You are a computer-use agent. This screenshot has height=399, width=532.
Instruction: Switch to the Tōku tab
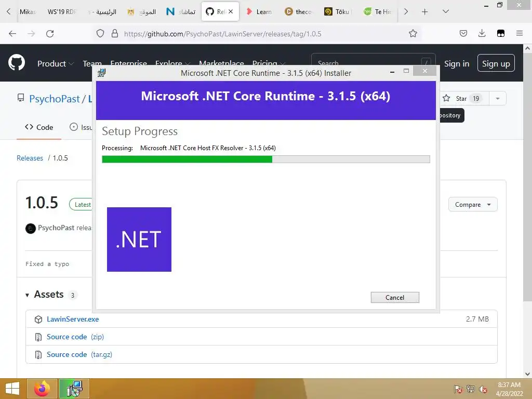click(338, 12)
